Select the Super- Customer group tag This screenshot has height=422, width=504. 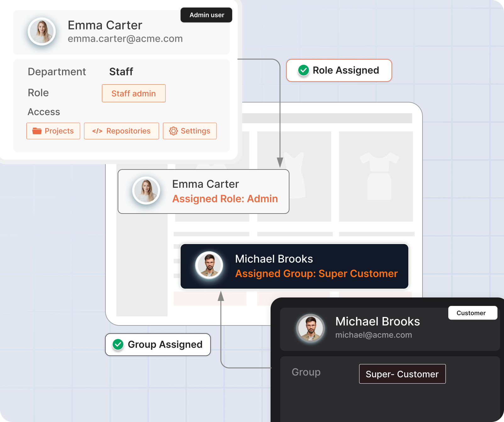(402, 374)
